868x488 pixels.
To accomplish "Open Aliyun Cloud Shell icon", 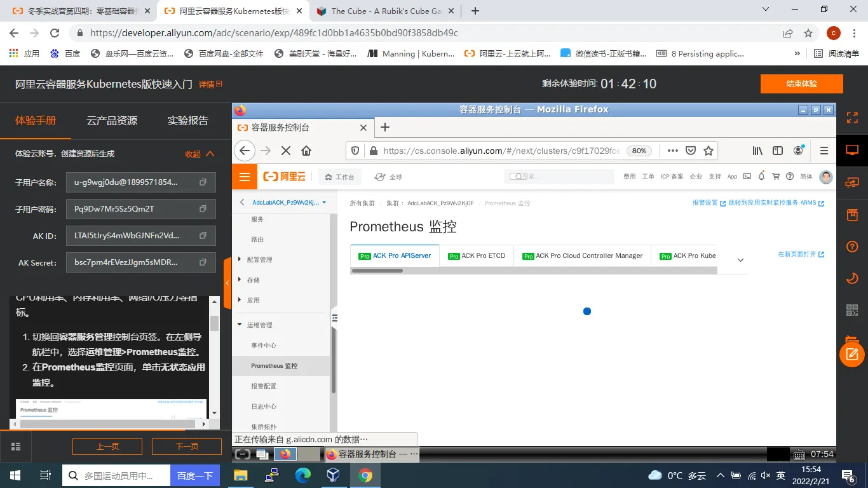I will (x=747, y=177).
